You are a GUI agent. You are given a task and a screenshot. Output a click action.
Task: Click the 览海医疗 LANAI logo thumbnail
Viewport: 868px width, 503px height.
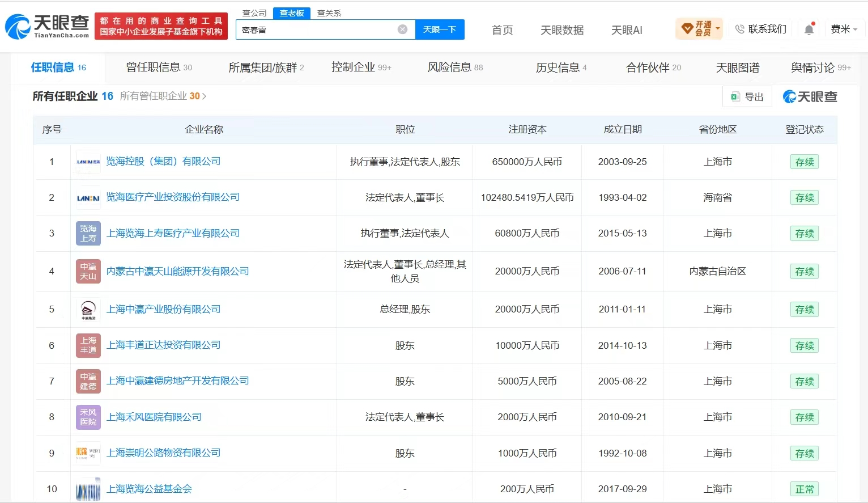point(88,197)
